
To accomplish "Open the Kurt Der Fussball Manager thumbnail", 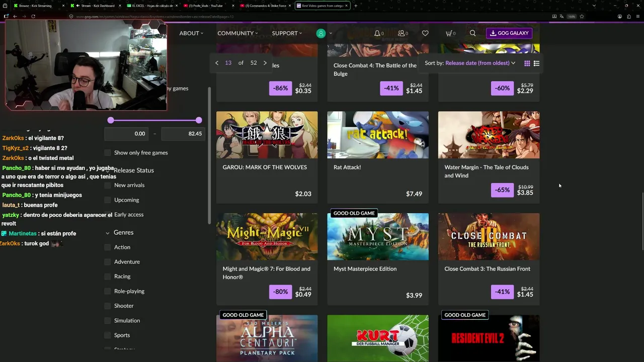I will 378,338.
